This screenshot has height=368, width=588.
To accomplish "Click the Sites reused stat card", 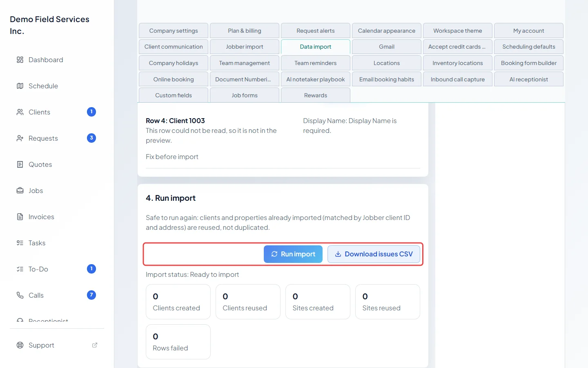I will (x=388, y=302).
